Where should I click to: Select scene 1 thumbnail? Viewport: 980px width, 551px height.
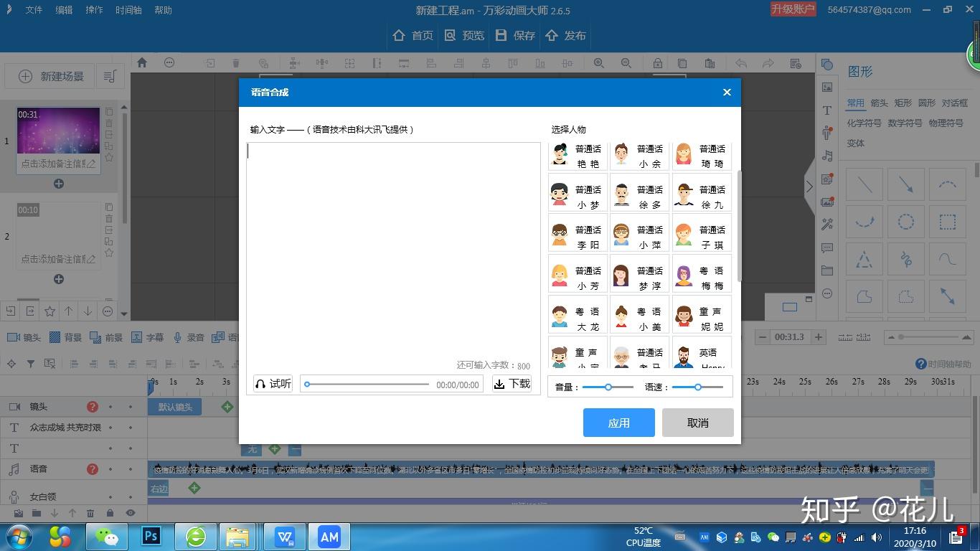tap(58, 131)
